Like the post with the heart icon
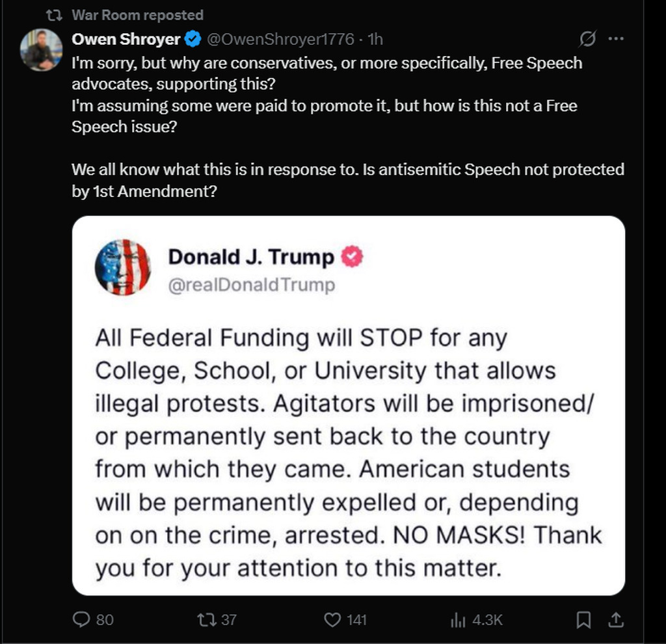 pos(332,620)
